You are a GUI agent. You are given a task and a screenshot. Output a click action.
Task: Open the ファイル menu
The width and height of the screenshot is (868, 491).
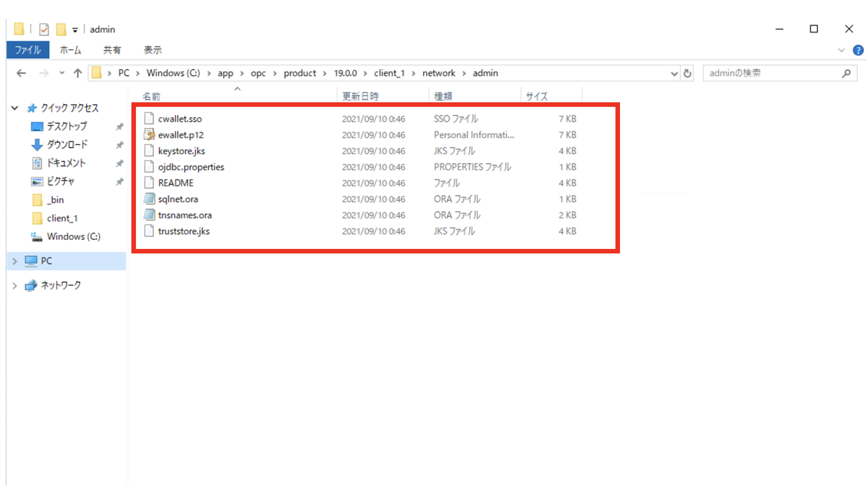[x=27, y=50]
